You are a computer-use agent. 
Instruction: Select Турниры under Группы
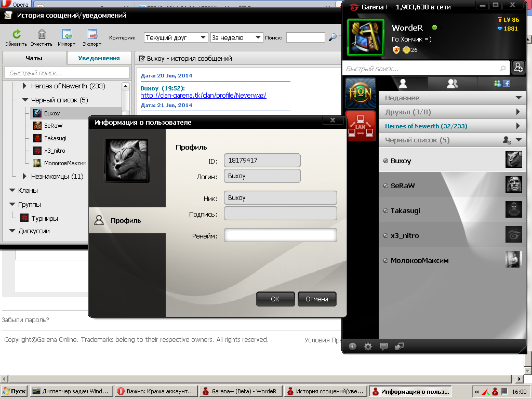(x=45, y=218)
